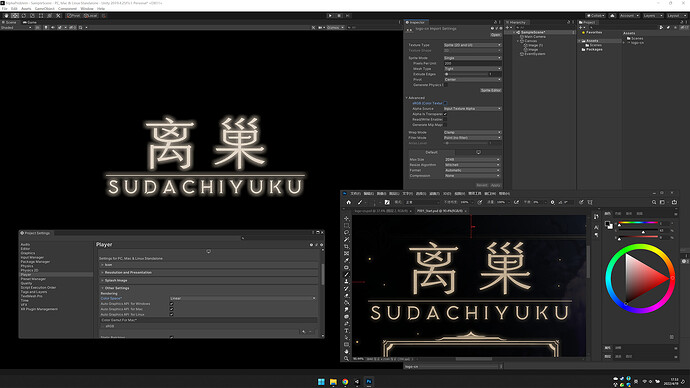Open the Gizmos dropdown in Scene view
Screen dimensions: 690x388
click(334, 27)
